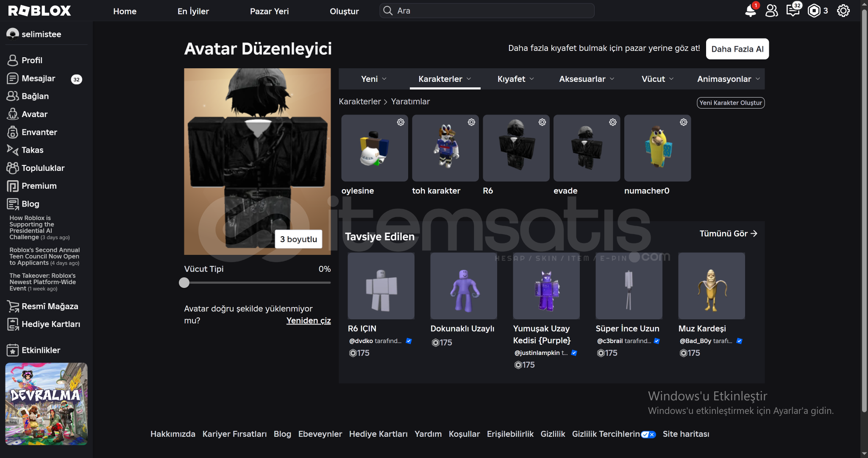This screenshot has height=458, width=868.
Task: Open the messages icon with 32 badge
Action: 793,11
